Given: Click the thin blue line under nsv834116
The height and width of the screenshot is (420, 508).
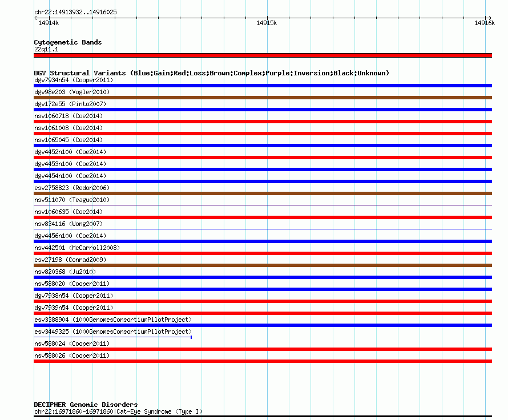Looking at the screenshot, I should coord(263,229).
